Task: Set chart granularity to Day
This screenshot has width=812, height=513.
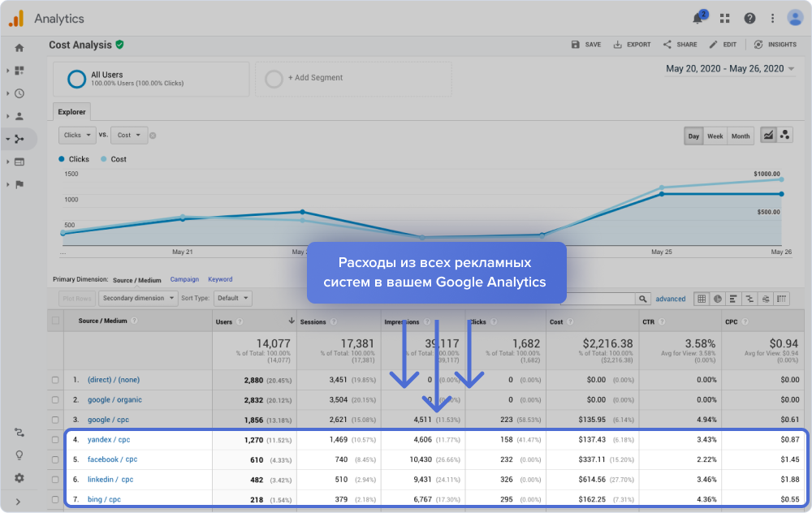Action: pyautogui.click(x=693, y=136)
